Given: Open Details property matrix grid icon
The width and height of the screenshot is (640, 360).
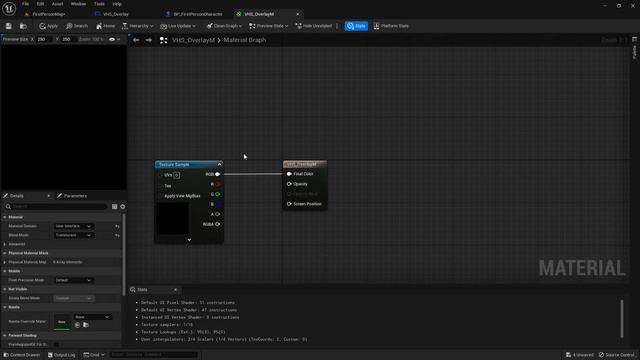Looking at the screenshot, I should click(x=114, y=207).
